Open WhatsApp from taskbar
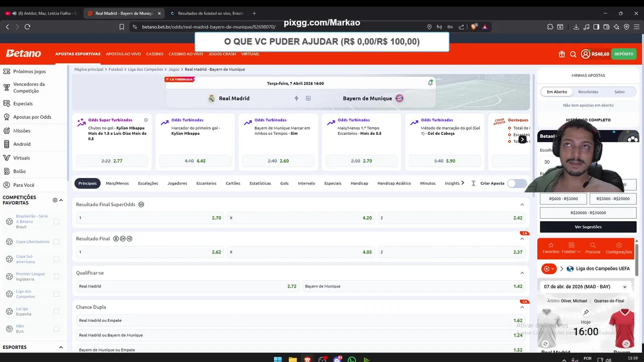644x362 pixels. (352, 359)
